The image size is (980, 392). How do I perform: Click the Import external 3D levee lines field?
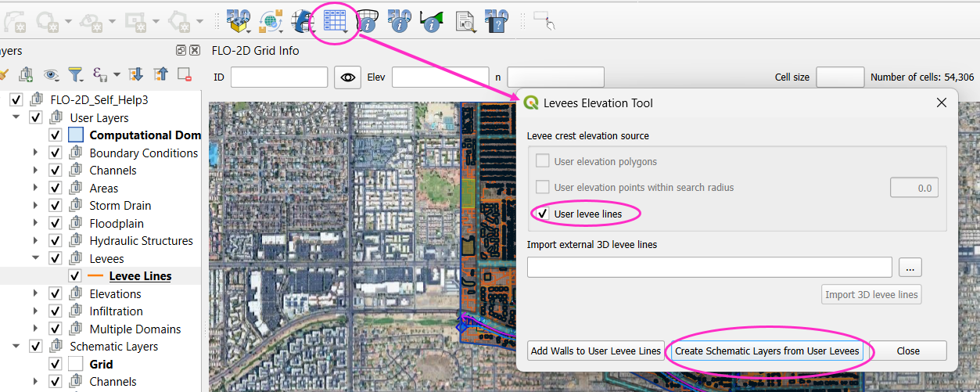click(709, 267)
